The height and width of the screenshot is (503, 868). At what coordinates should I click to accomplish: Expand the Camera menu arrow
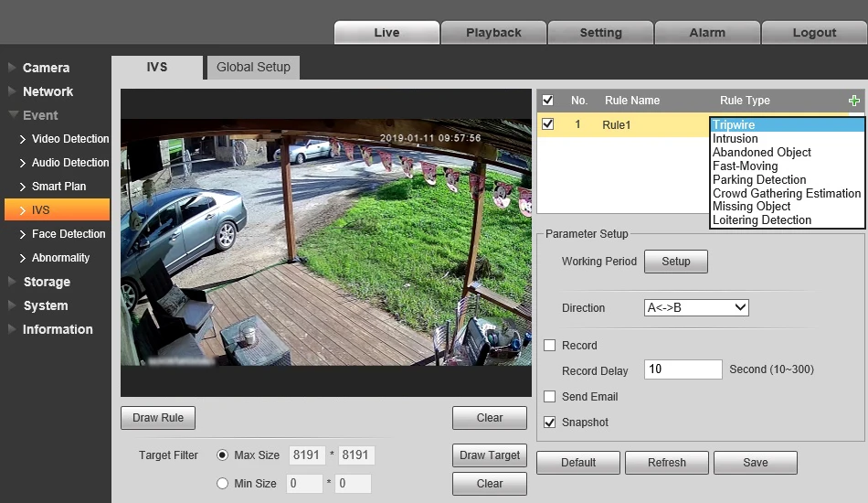[12, 68]
